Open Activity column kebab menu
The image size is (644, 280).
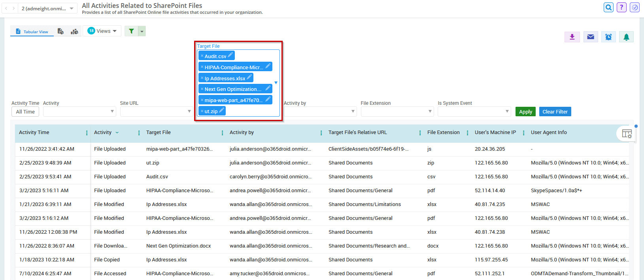139,133
